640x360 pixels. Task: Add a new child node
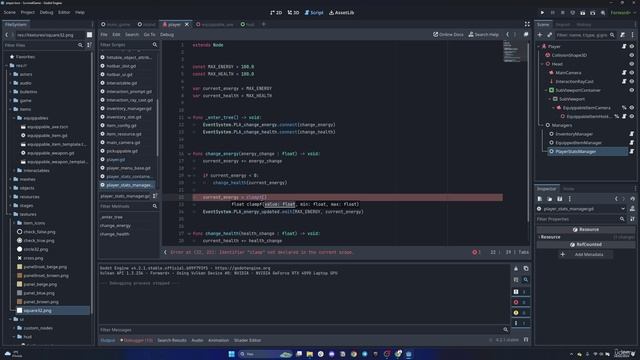pyautogui.click(x=540, y=35)
